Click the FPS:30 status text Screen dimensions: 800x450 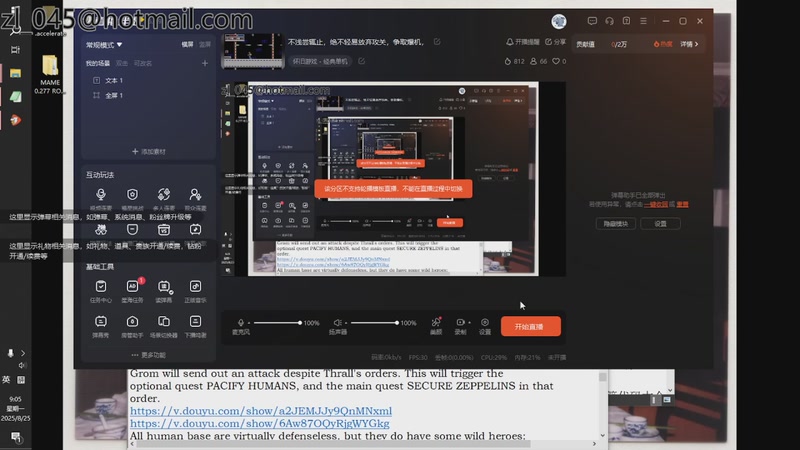(418, 358)
